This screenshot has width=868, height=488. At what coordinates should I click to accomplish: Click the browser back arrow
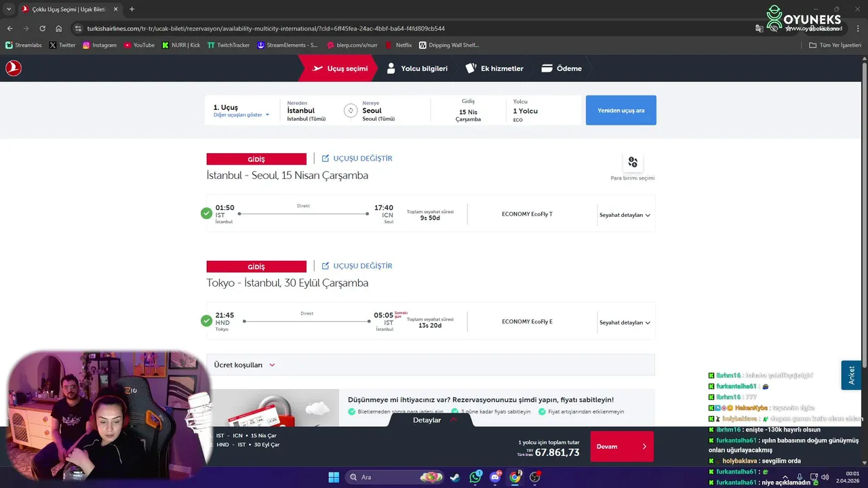tap(9, 28)
